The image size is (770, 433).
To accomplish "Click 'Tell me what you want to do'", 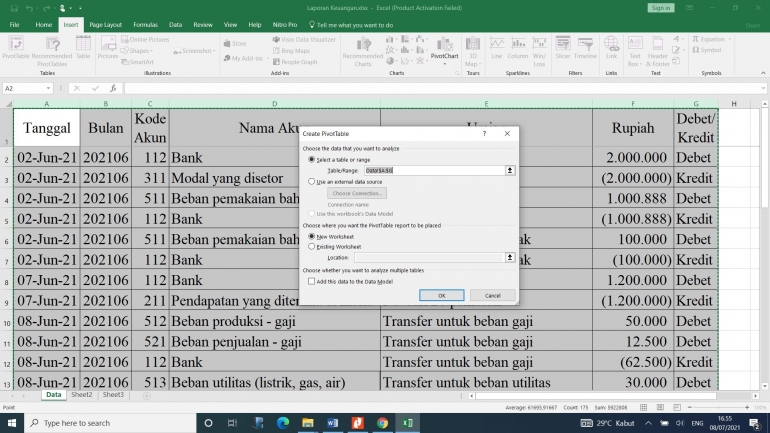I will pyautogui.click(x=351, y=25).
